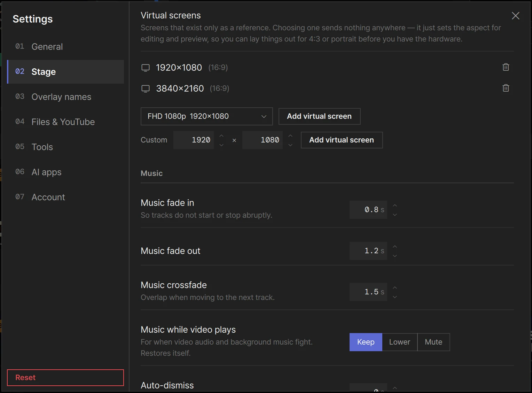
Task: Decrease Music crossfade duration
Action: 395,297
